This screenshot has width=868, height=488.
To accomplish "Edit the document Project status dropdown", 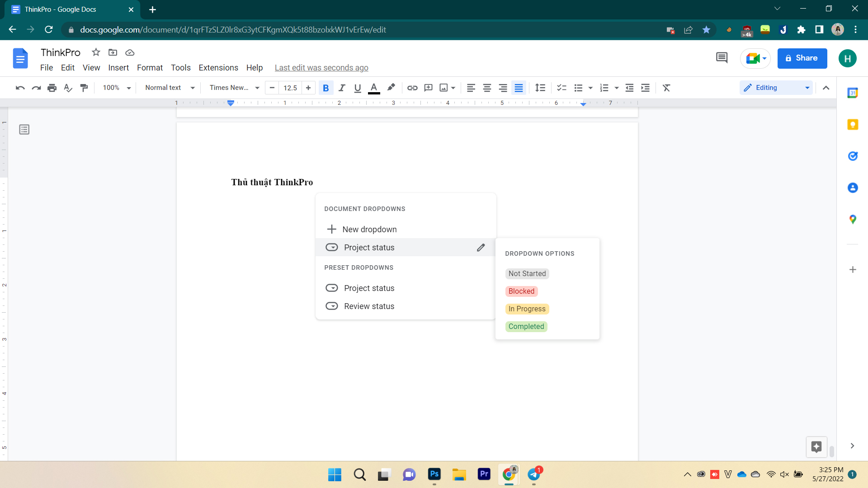I will tap(481, 248).
